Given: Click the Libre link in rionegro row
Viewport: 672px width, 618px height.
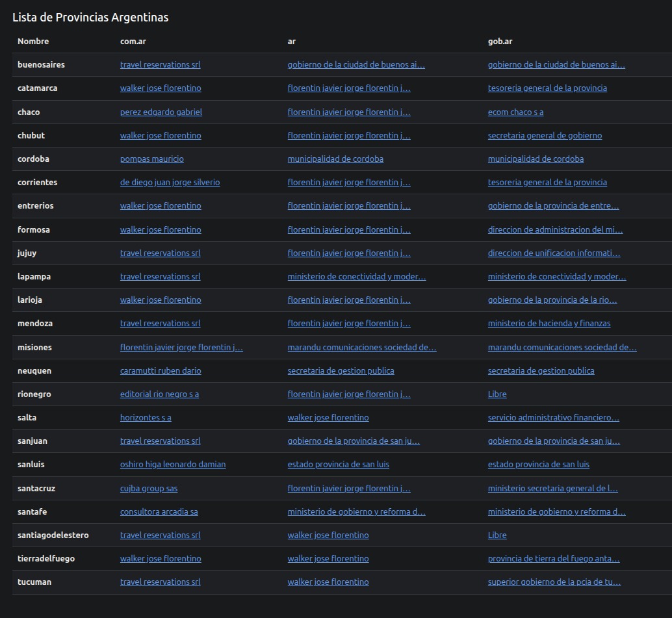Looking at the screenshot, I should (497, 394).
